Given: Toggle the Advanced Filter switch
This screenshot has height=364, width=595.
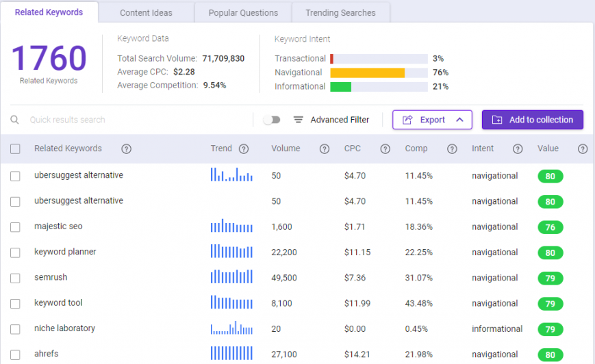Looking at the screenshot, I should [x=272, y=120].
